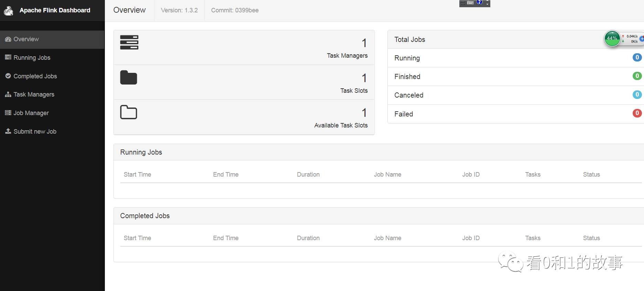This screenshot has height=291, width=644.
Task: Click the red Failed jobs count badge
Action: (x=637, y=113)
